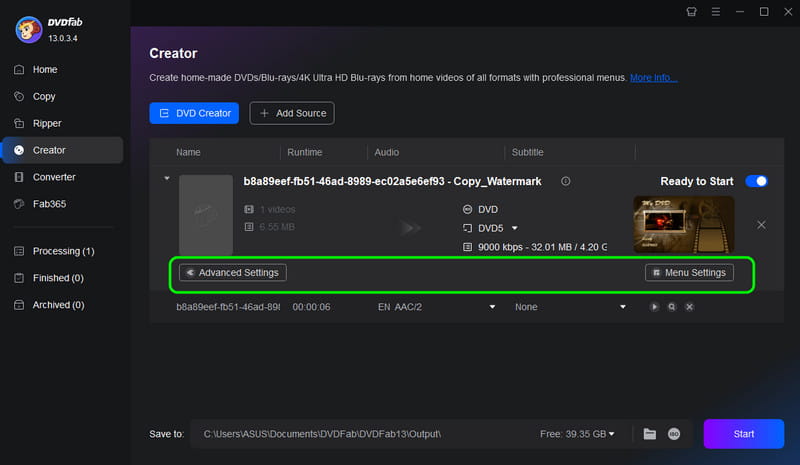Viewport: 800px width, 465px height.
Task: Show source info icon next to title
Action: 565,181
